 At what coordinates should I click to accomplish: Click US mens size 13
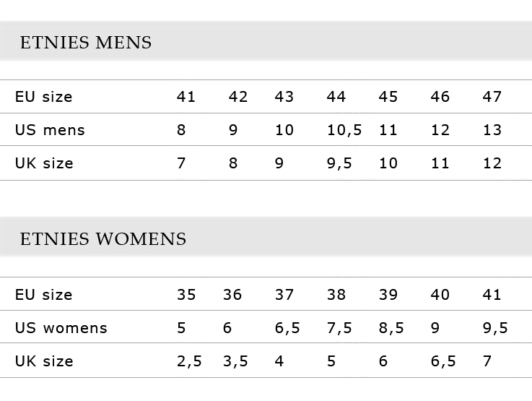click(x=492, y=130)
